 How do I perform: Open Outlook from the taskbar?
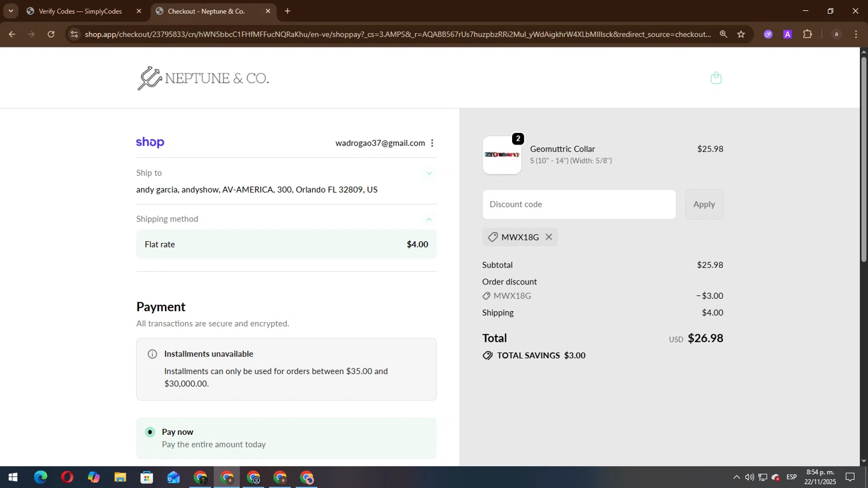(174, 478)
